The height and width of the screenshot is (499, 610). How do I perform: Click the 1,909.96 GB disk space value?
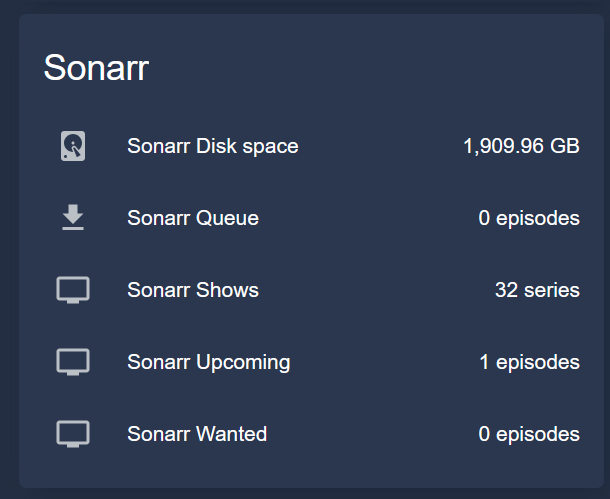point(521,146)
